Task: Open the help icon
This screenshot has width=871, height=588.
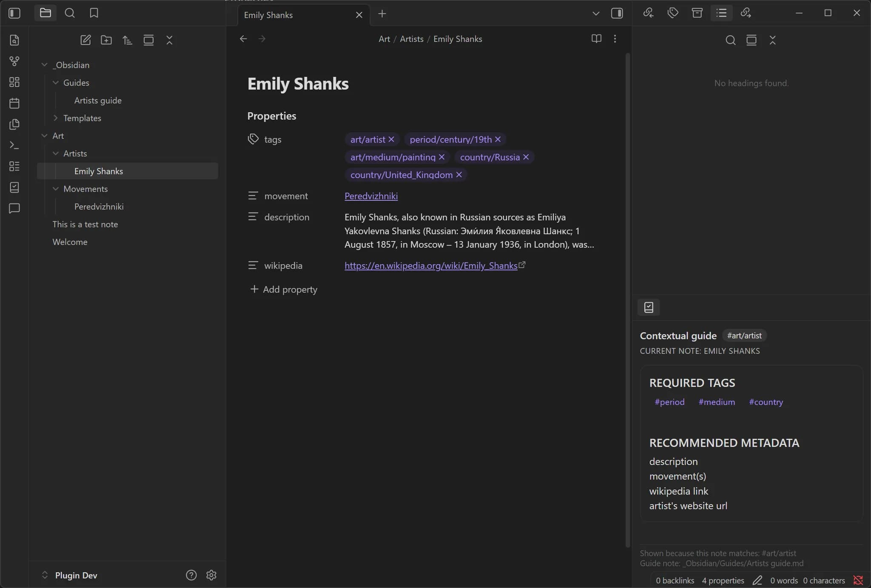Action: pos(191,575)
